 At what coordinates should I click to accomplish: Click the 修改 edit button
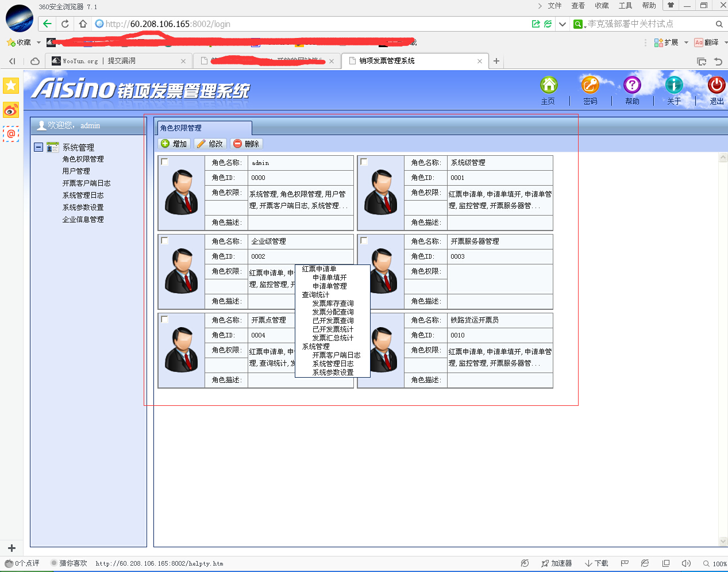point(210,144)
